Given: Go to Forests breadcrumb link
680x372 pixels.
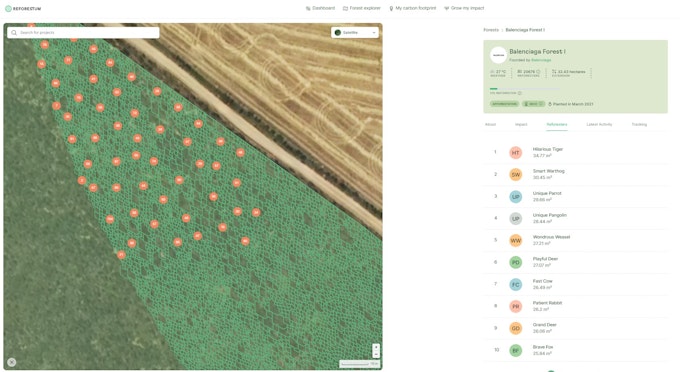Looking at the screenshot, I should 491,30.
